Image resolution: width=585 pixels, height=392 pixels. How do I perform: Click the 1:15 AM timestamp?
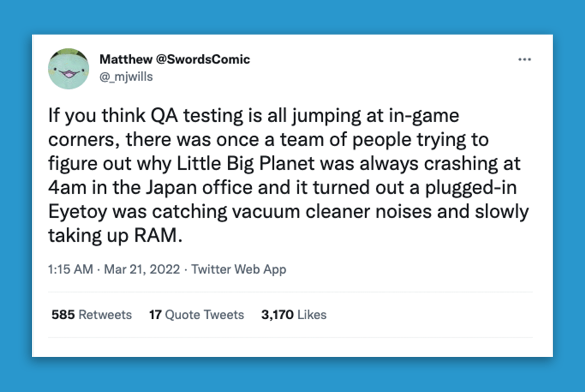70,269
